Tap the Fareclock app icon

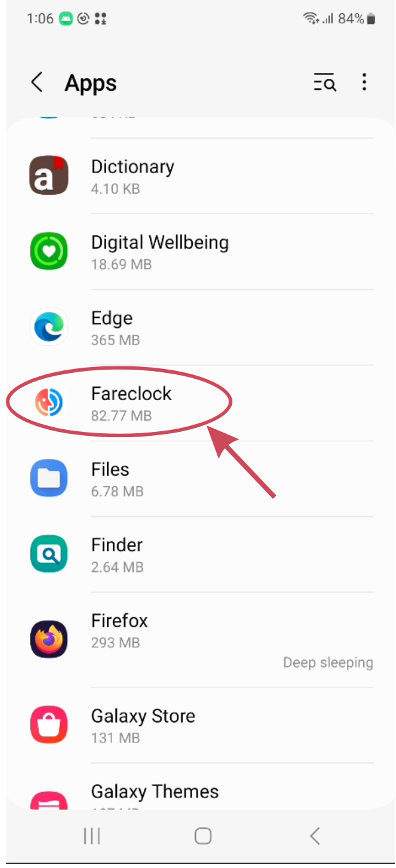coord(49,402)
